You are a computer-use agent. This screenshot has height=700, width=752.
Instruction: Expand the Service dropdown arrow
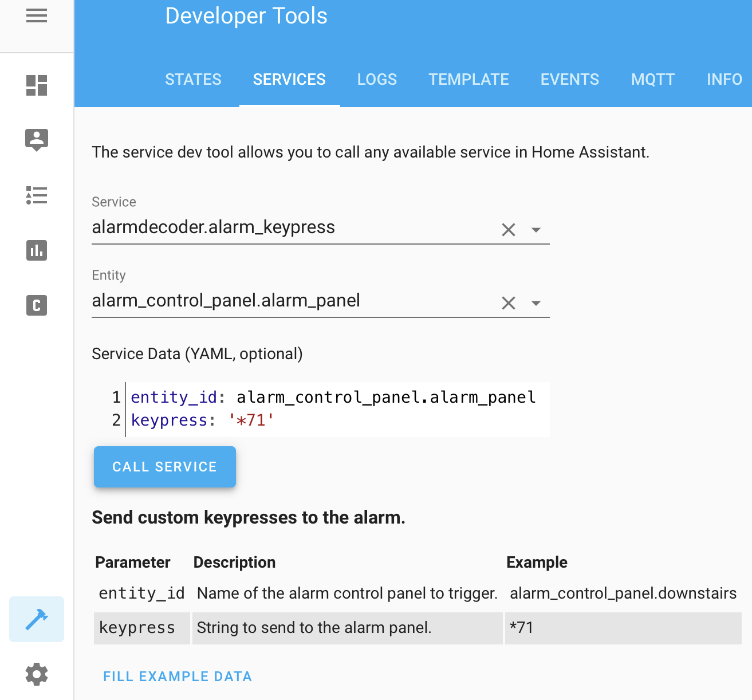[x=536, y=230]
